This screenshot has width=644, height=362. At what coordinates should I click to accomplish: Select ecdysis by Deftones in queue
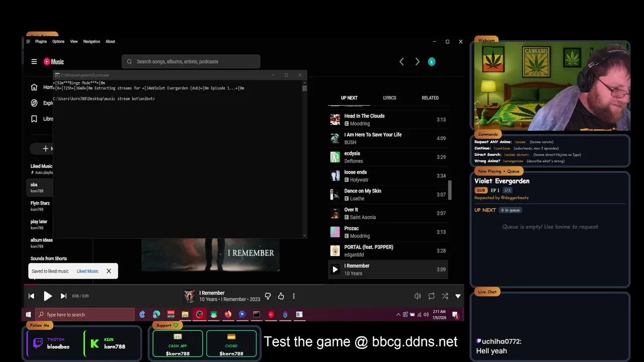(388, 157)
